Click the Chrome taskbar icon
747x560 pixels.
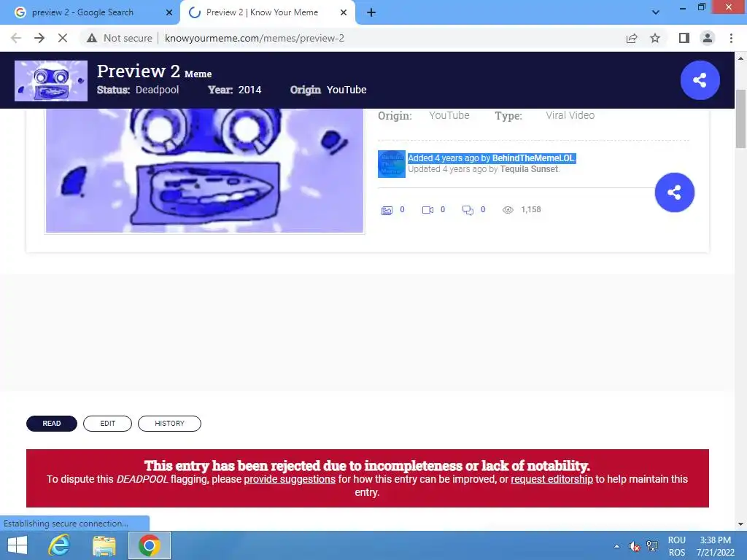pyautogui.click(x=150, y=545)
